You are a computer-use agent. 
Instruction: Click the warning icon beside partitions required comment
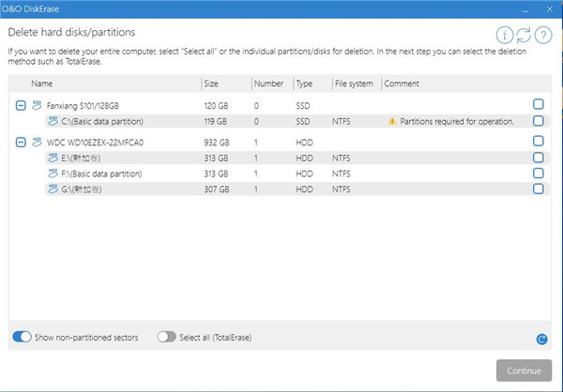(392, 121)
